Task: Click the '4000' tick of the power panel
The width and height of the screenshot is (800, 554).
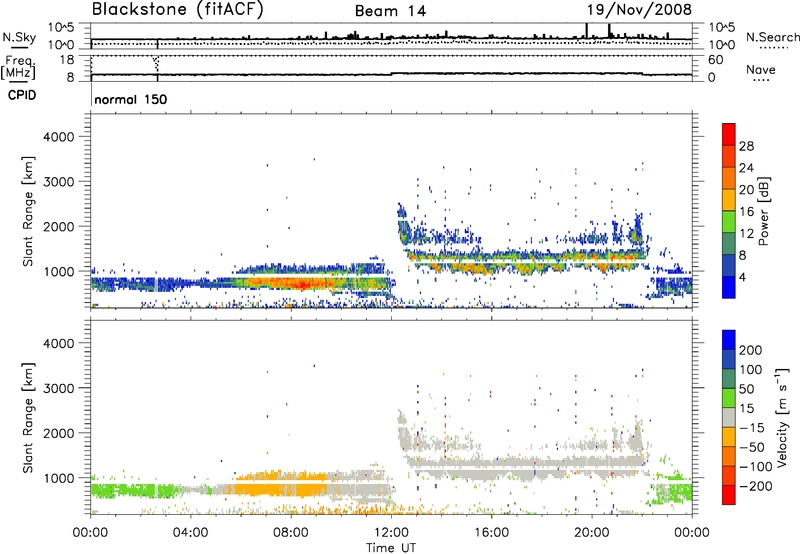Action: [x=59, y=137]
